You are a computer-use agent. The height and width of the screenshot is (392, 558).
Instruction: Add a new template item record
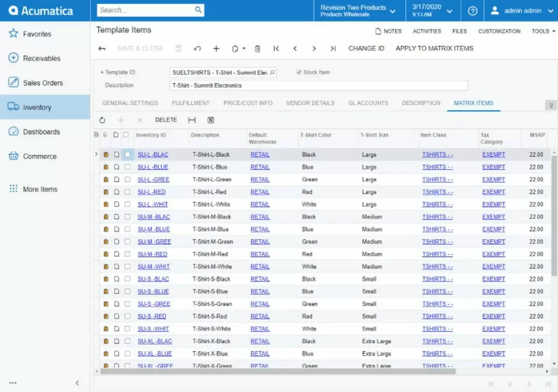pyautogui.click(x=215, y=48)
